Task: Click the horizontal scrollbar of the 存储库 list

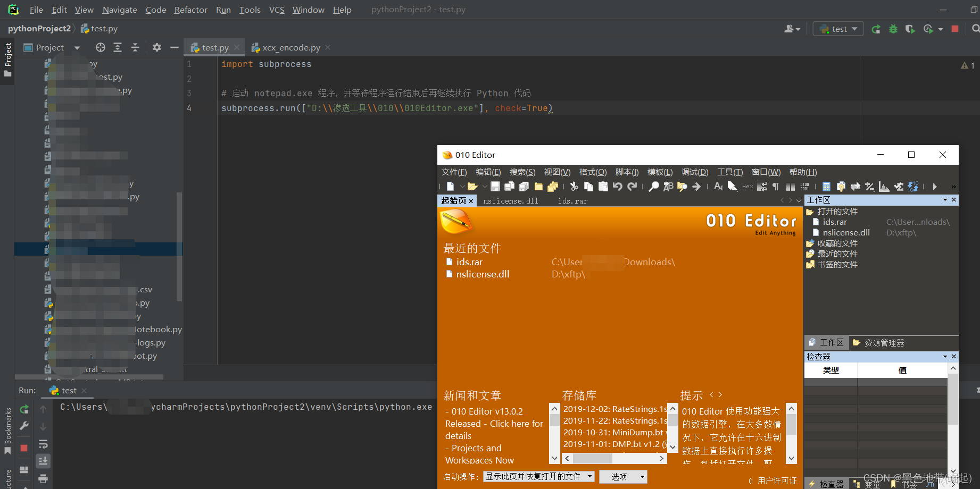Action: click(614, 458)
